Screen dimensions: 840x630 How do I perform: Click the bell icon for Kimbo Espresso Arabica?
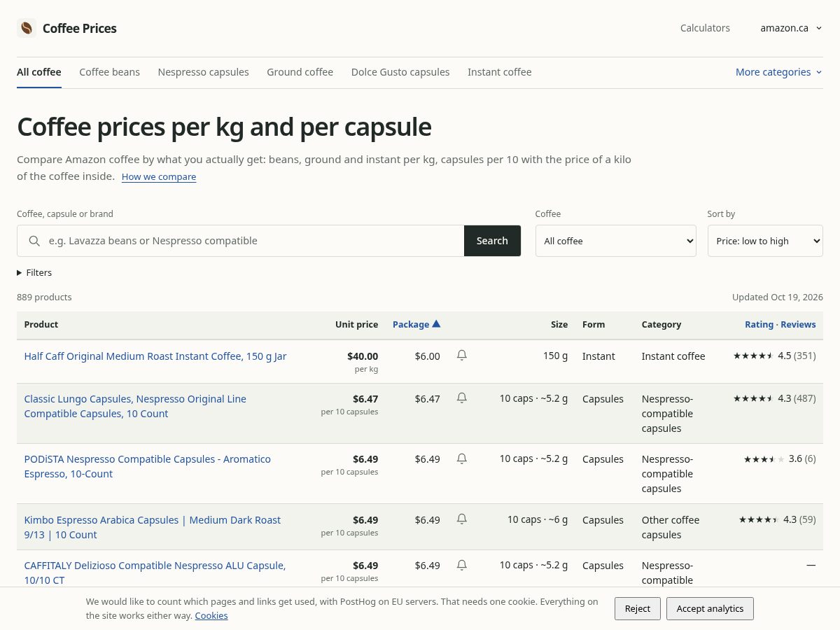pyautogui.click(x=462, y=519)
